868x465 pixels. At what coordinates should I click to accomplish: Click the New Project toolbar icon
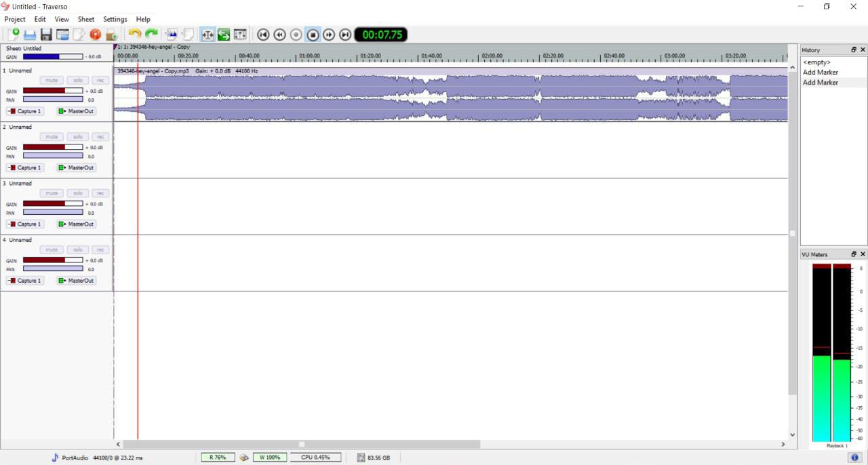[x=14, y=35]
